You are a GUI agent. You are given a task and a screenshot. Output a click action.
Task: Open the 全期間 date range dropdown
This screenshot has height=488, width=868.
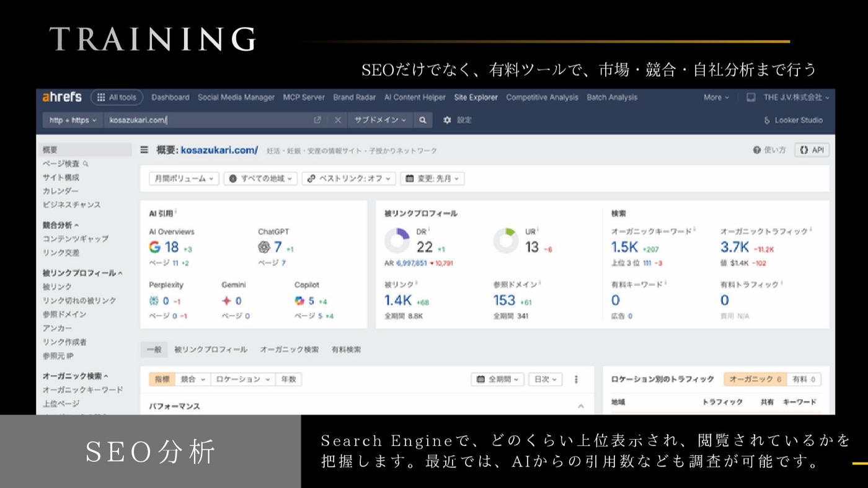pyautogui.click(x=497, y=379)
